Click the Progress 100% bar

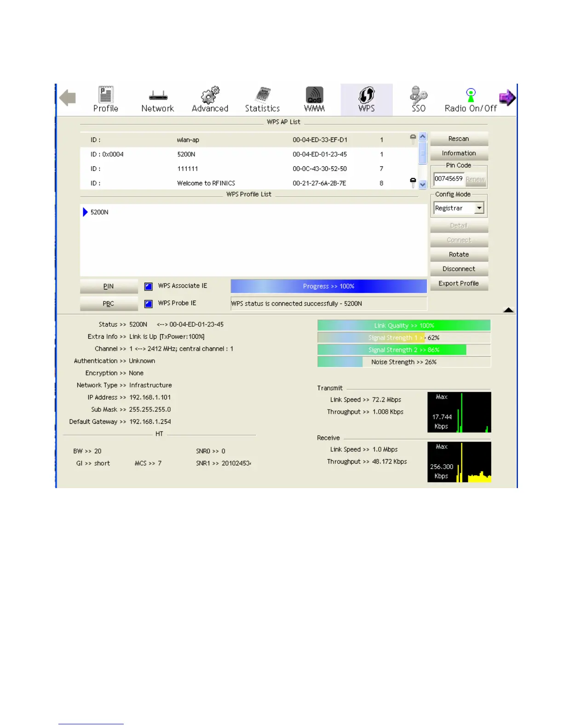328,286
